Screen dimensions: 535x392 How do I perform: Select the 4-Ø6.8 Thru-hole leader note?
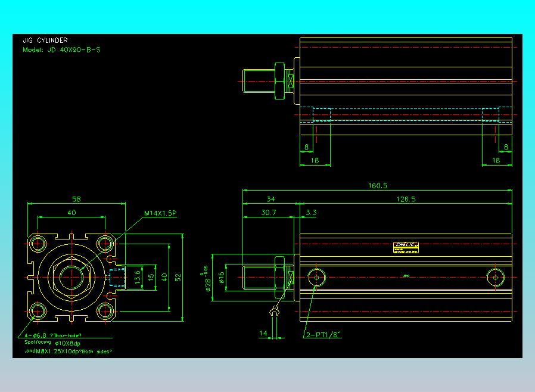coord(52,335)
